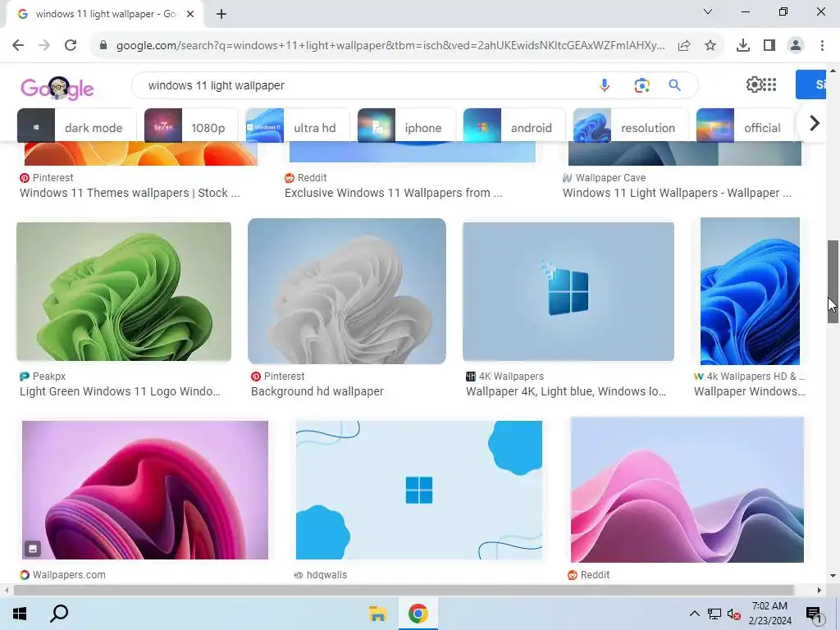
Task: Open green Windows 11 bloom thumbnail
Action: coord(124,292)
